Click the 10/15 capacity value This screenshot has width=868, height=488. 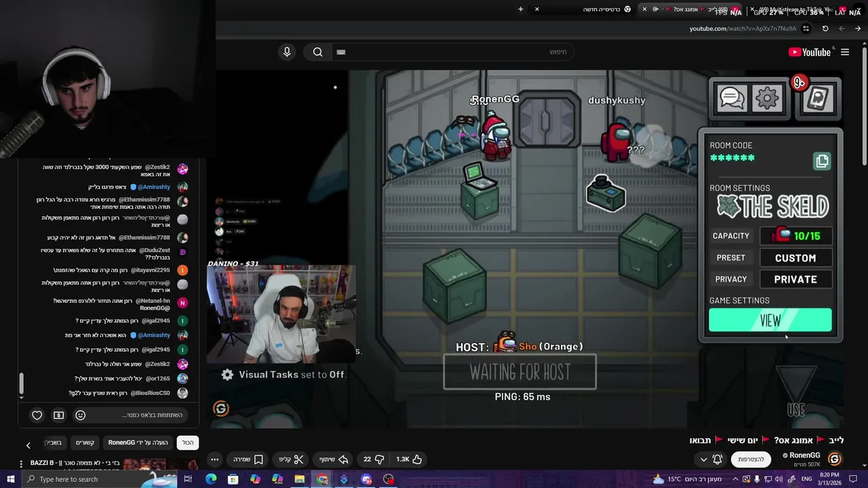[795, 236]
